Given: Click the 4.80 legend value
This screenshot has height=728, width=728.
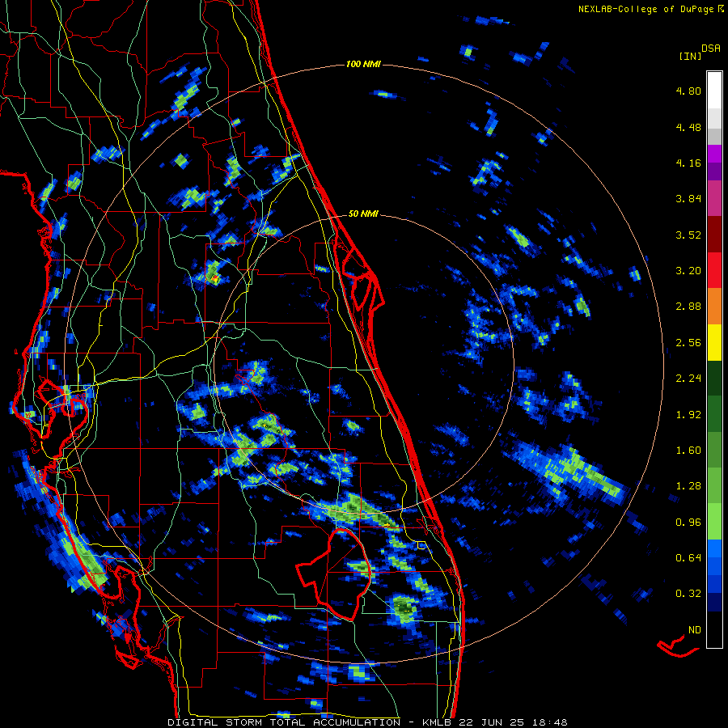Looking at the screenshot, I should click(x=688, y=91).
